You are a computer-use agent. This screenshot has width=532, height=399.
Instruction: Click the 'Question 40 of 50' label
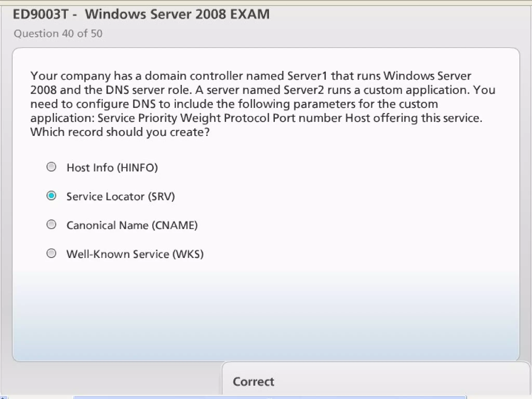coord(58,34)
